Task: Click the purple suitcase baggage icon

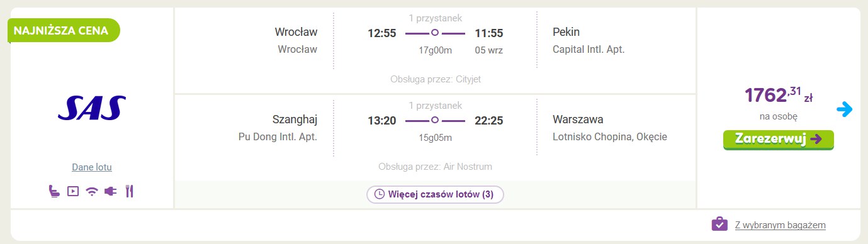Action: pos(719,224)
